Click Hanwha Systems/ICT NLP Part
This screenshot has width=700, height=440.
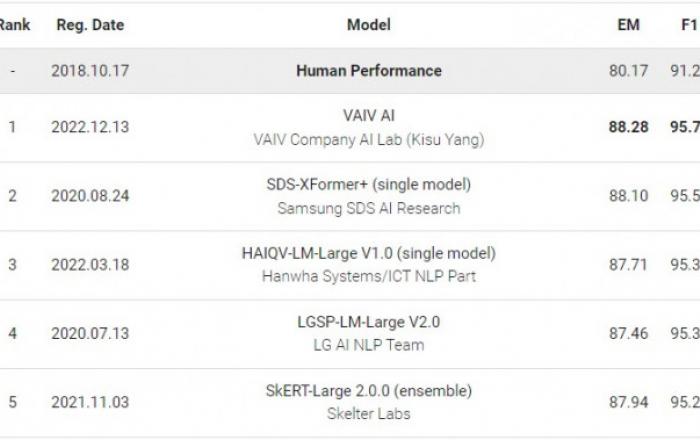(368, 276)
